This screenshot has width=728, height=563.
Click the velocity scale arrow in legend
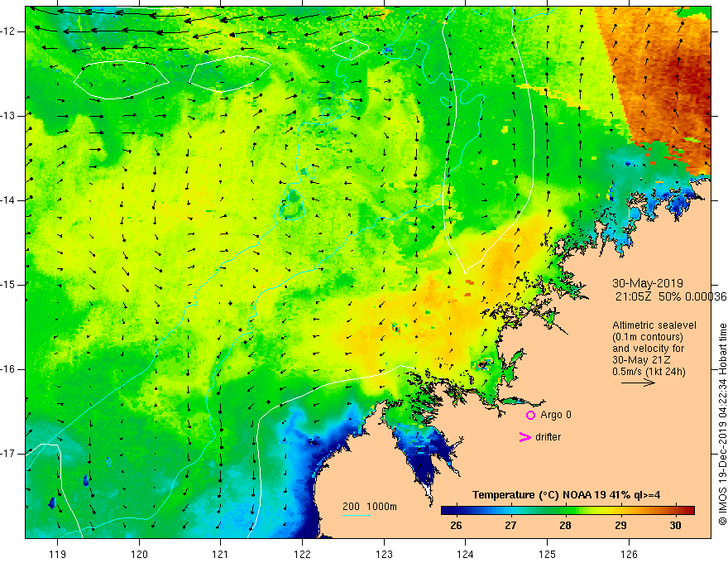click(x=638, y=383)
